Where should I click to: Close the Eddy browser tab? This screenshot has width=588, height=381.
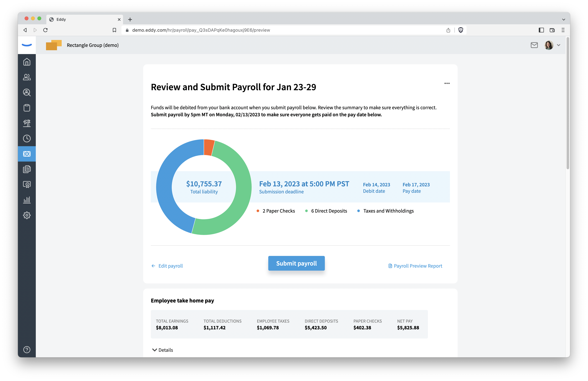pyautogui.click(x=119, y=20)
